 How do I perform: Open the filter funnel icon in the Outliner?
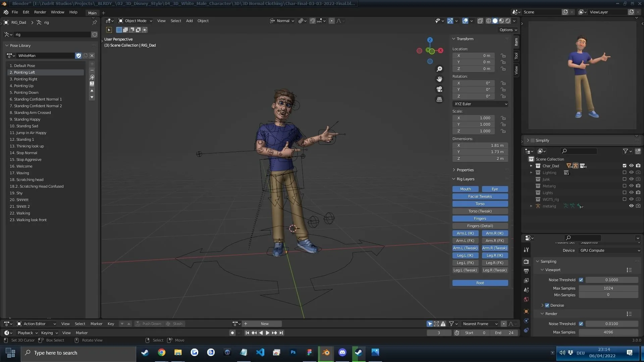[x=626, y=151]
